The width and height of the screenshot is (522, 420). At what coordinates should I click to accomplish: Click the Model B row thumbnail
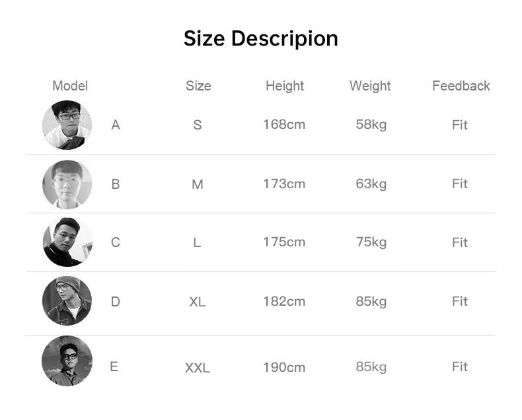point(67,184)
